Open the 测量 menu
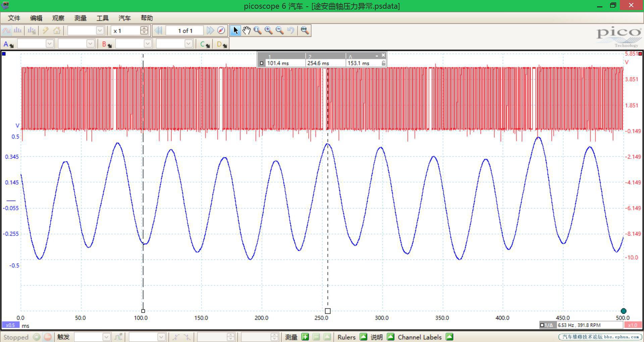The image size is (644, 342). tap(80, 18)
